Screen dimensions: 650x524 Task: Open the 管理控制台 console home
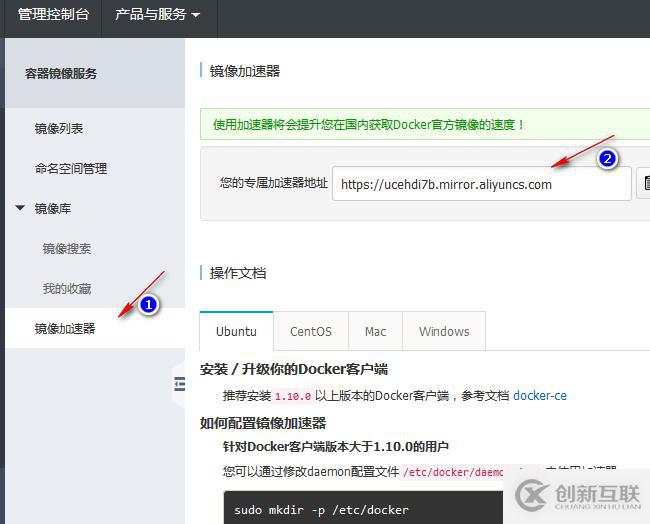tap(53, 15)
